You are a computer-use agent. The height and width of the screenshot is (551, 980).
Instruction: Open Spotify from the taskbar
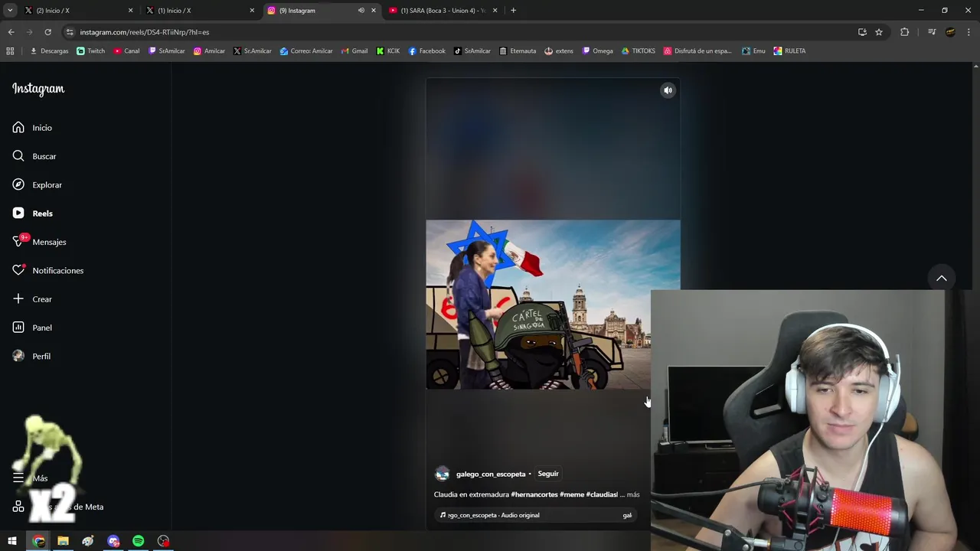pyautogui.click(x=139, y=541)
